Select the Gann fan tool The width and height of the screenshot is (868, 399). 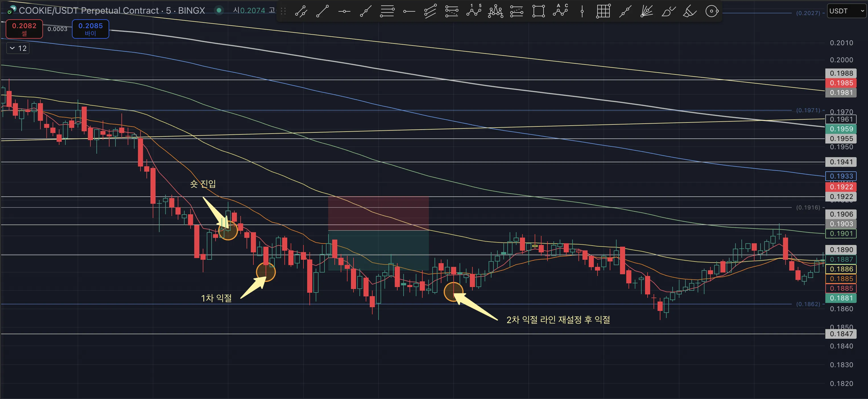click(647, 11)
